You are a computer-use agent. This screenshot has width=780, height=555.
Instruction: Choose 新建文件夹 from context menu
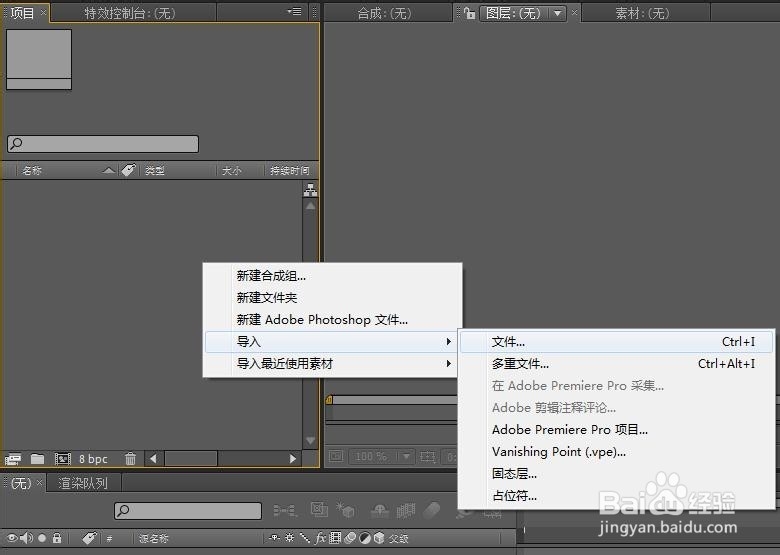point(333,298)
